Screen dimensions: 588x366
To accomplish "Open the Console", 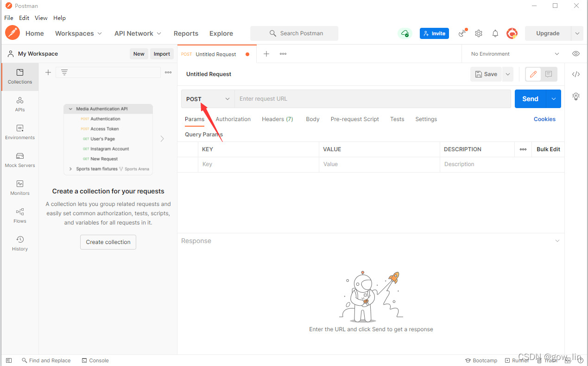I will [95, 360].
